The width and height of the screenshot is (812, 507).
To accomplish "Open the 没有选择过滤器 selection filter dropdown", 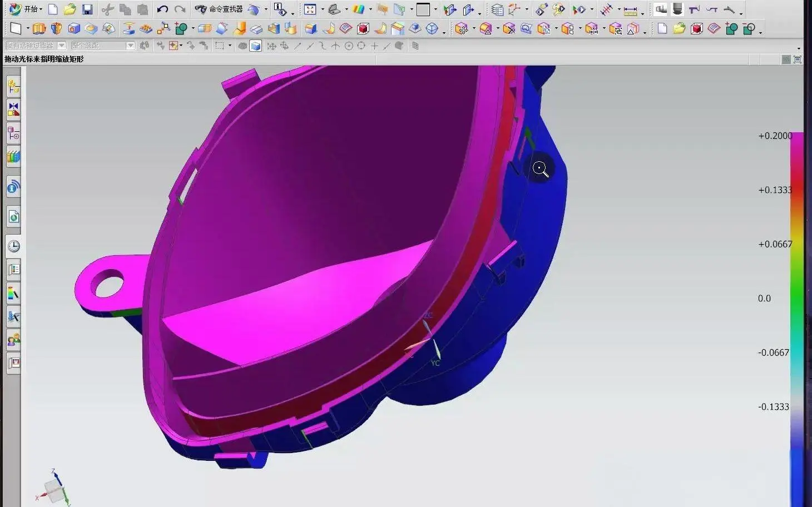I will (61, 46).
